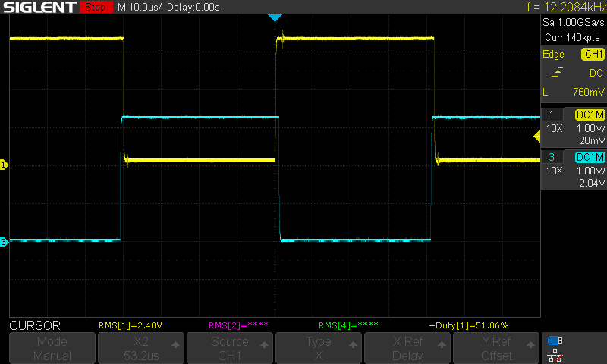Image resolution: width=607 pixels, height=364 pixels.
Task: Open the cursor Type X selector
Action: point(318,349)
